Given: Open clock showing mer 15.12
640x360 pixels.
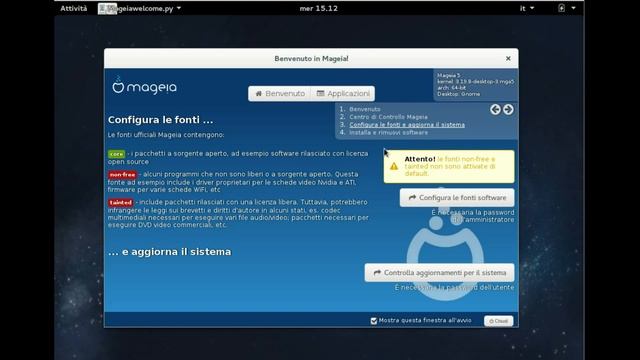Looking at the screenshot, I should [318, 8].
